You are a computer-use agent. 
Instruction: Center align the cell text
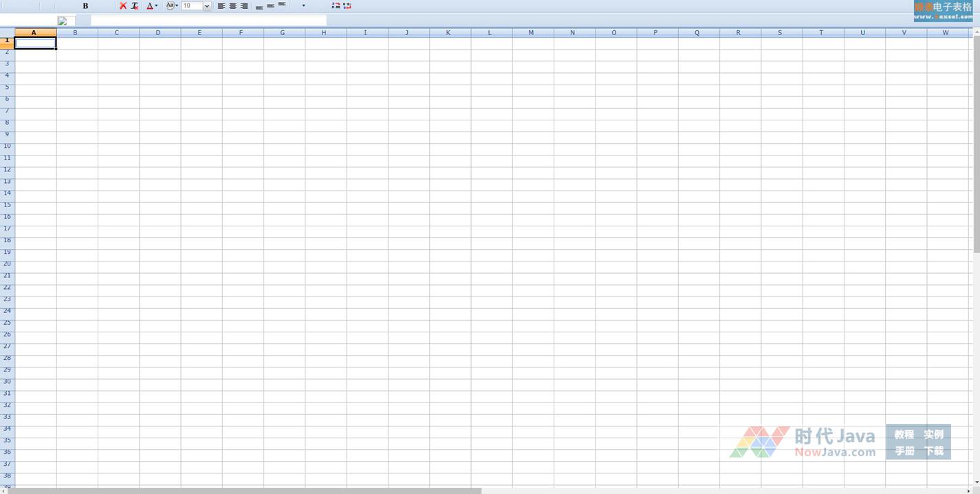[x=232, y=6]
